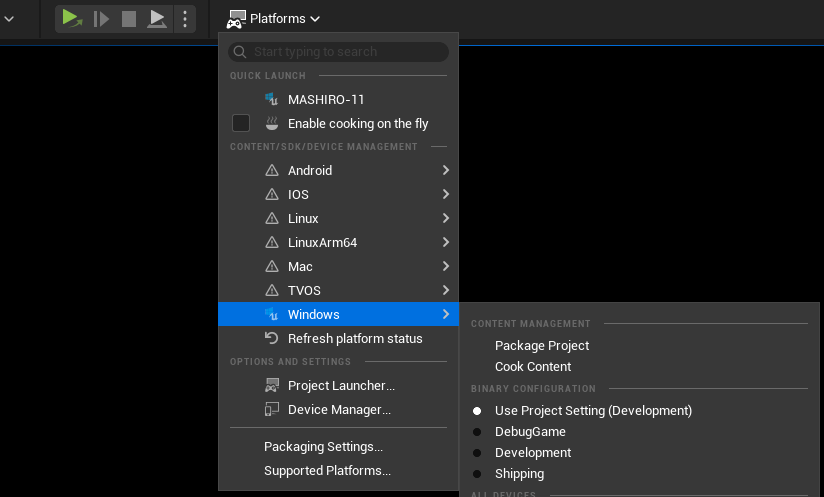Open Project Launcher...
Image resolution: width=824 pixels, height=497 pixels.
click(x=338, y=386)
